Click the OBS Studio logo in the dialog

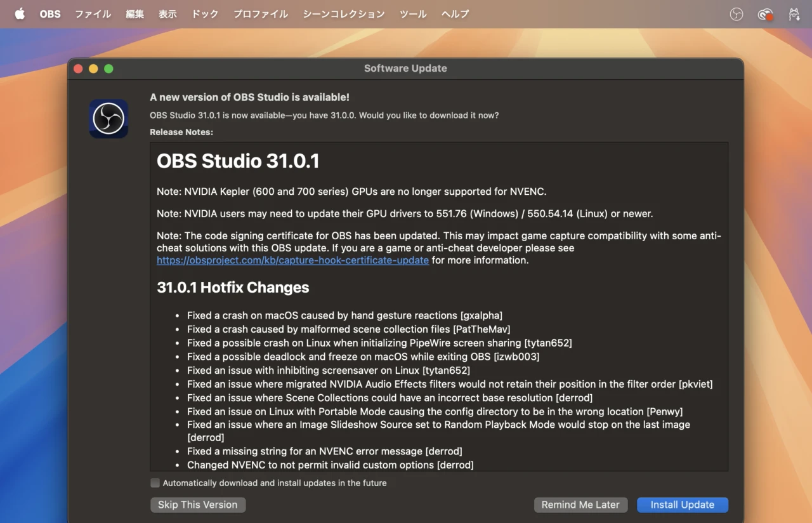108,119
